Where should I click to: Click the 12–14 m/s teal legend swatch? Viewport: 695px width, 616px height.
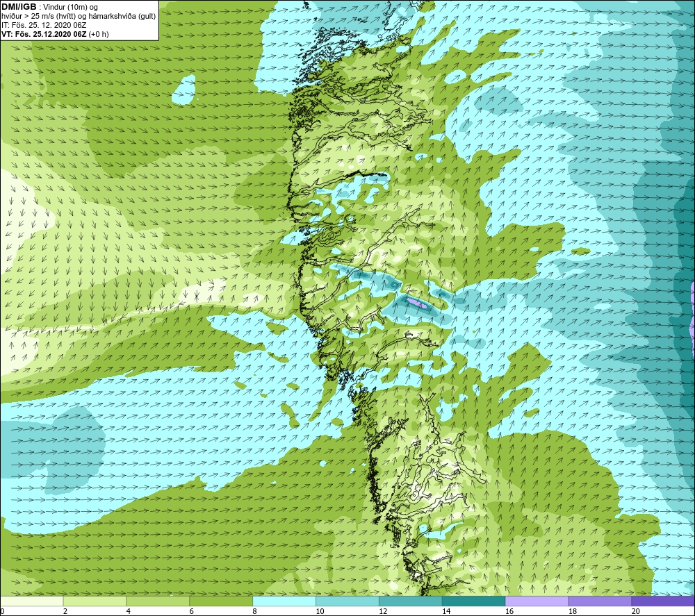click(411, 601)
